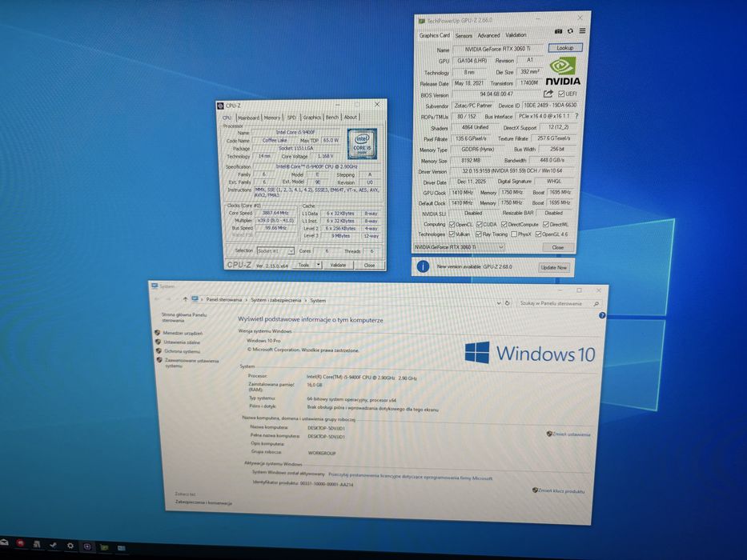Take a GPU-Z screenshot with camera icon
The height and width of the screenshot is (560, 747).
558,31
